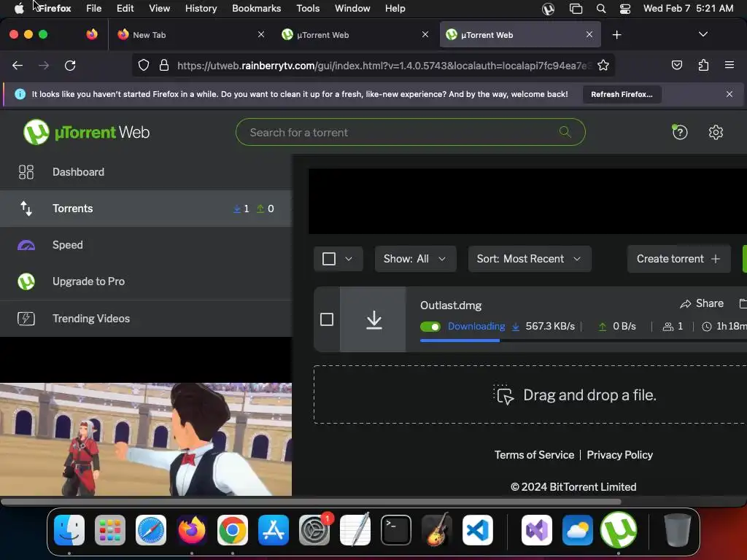Select Torrents in the sidebar
Screen dimensions: 747x560
pos(146,208)
